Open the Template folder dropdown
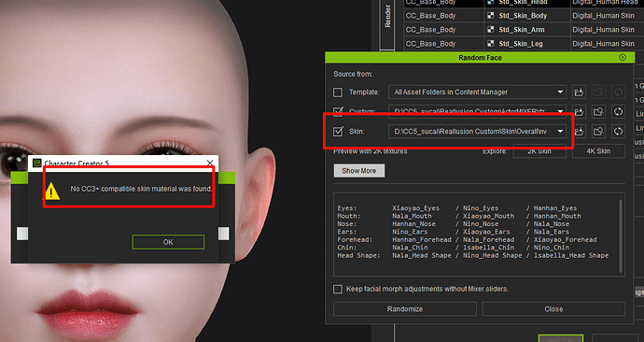644x342 pixels. point(477,93)
